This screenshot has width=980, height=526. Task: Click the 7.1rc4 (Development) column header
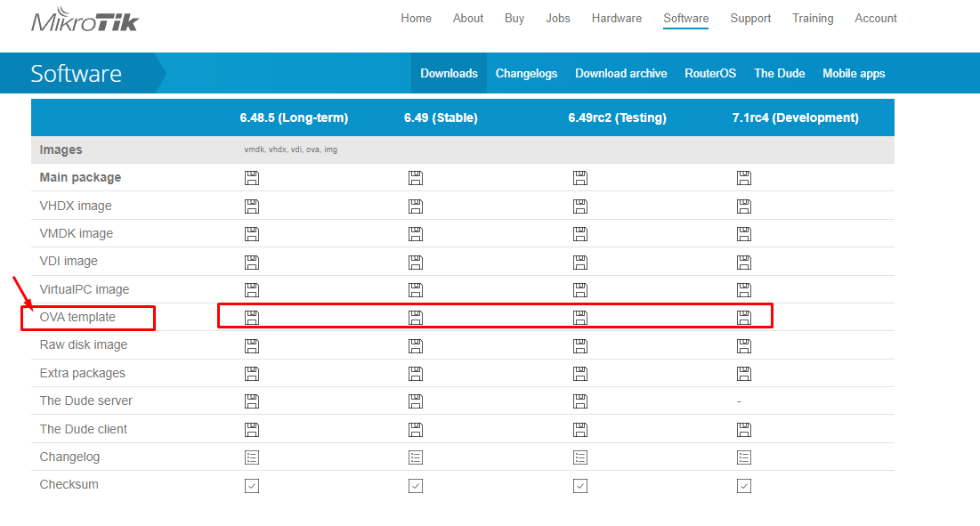[796, 117]
